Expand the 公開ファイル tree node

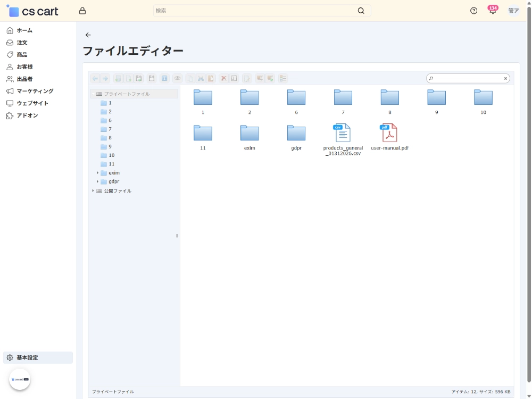[x=93, y=190]
